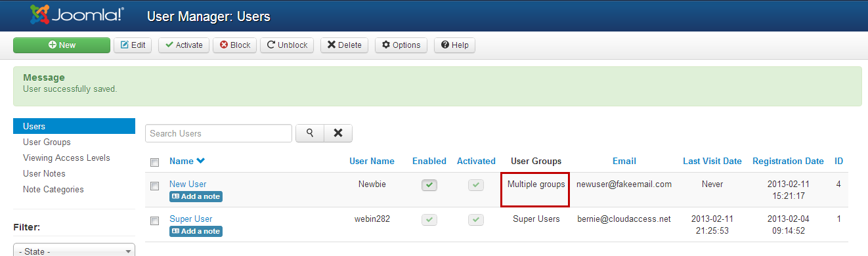Clear search with the X button
Screen dimensions: 868x256
338,133
